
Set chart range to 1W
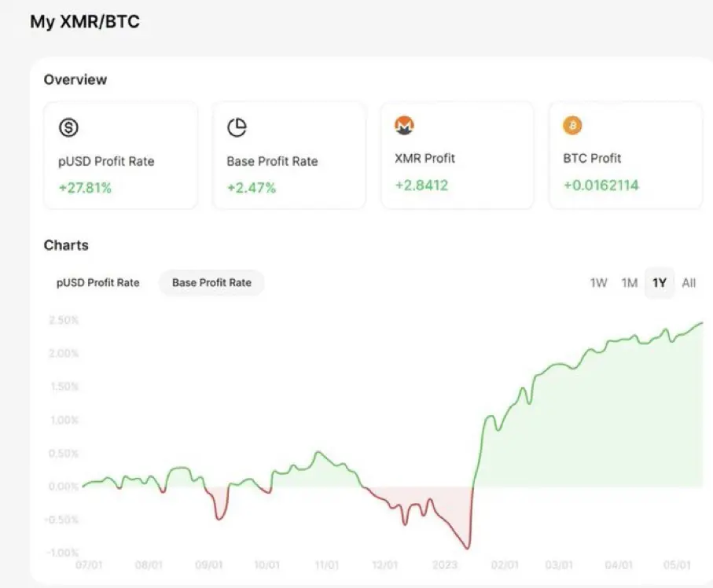[598, 283]
